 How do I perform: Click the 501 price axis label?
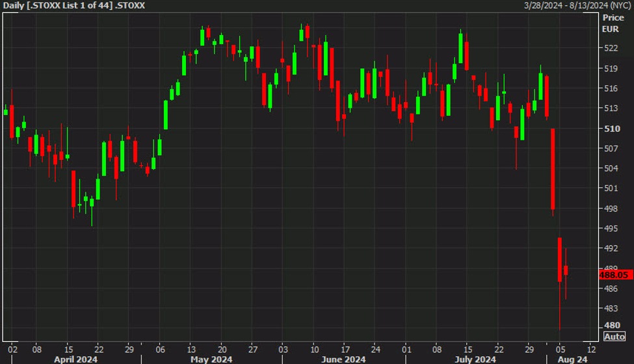[x=611, y=188]
